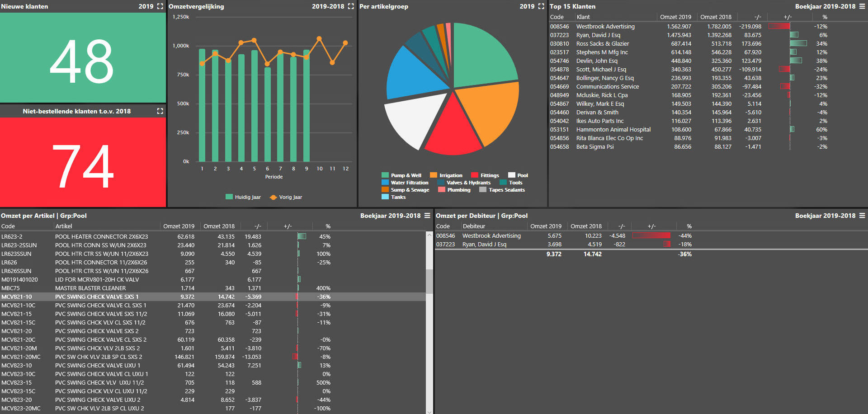Select article LID FOR MCRV801-20H CK VALV
The height and width of the screenshot is (414, 868).
(212, 279)
